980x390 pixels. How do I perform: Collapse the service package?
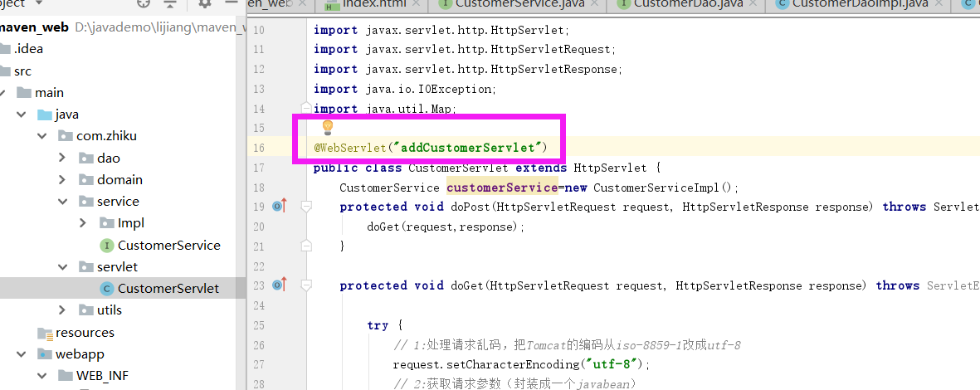click(x=62, y=202)
